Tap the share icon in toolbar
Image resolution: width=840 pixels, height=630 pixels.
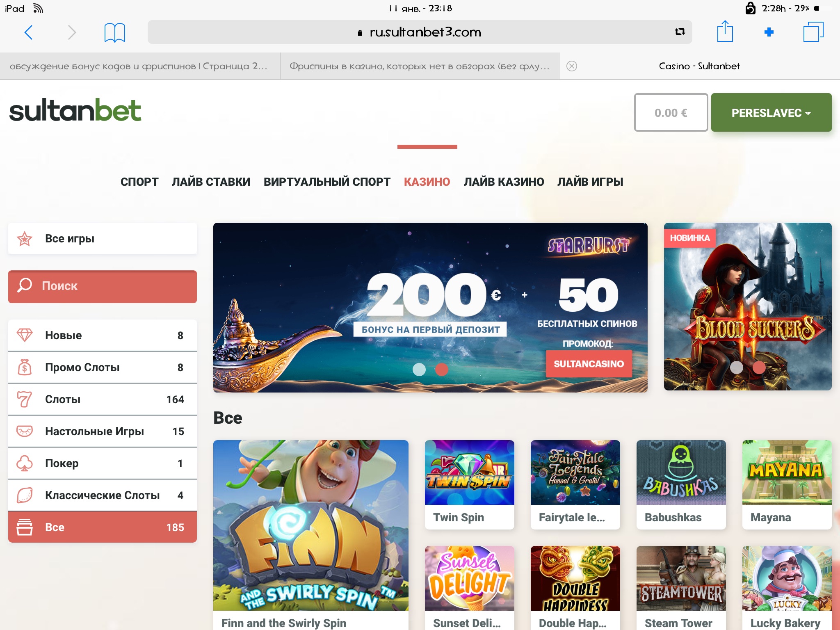tap(725, 31)
